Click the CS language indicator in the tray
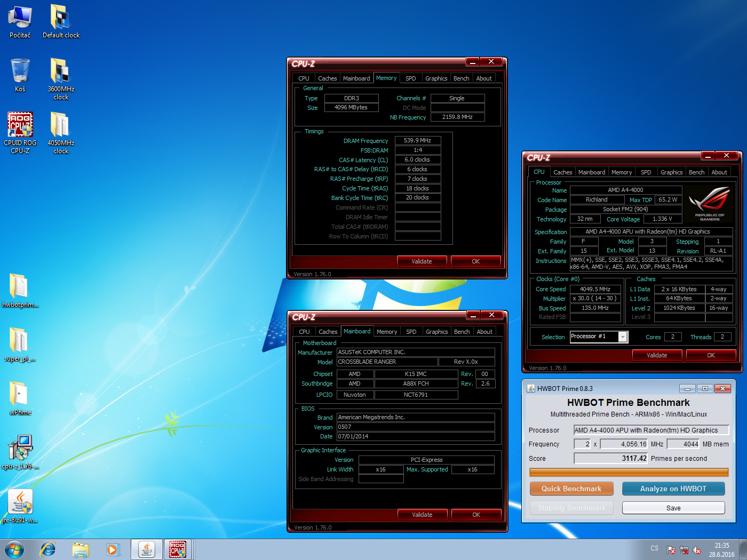Image resolution: width=747 pixels, height=560 pixels. point(654,548)
